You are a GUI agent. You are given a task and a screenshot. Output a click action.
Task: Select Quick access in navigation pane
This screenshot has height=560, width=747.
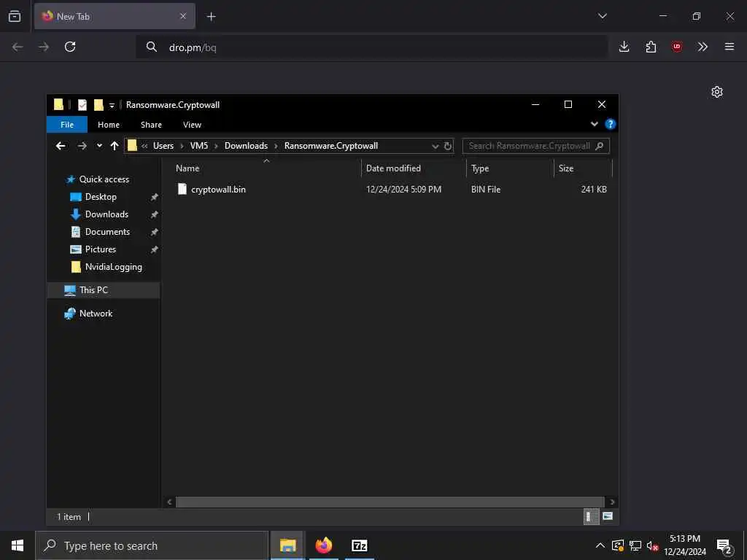tap(104, 179)
